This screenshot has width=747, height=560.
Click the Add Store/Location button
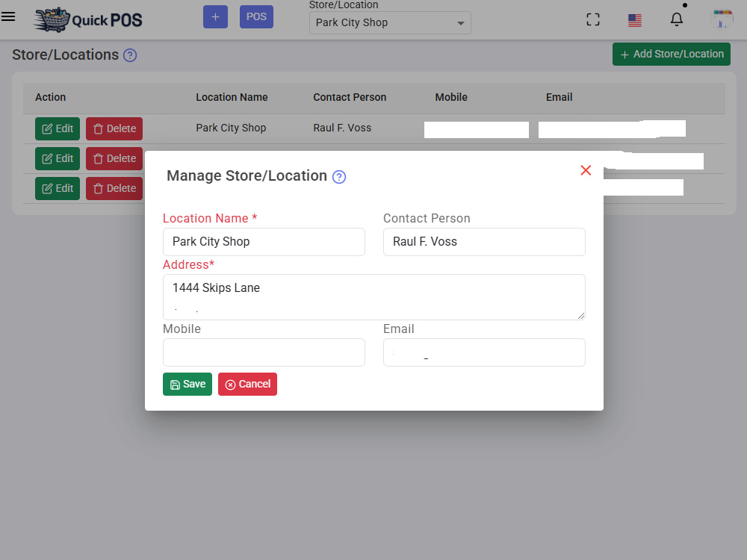point(672,55)
